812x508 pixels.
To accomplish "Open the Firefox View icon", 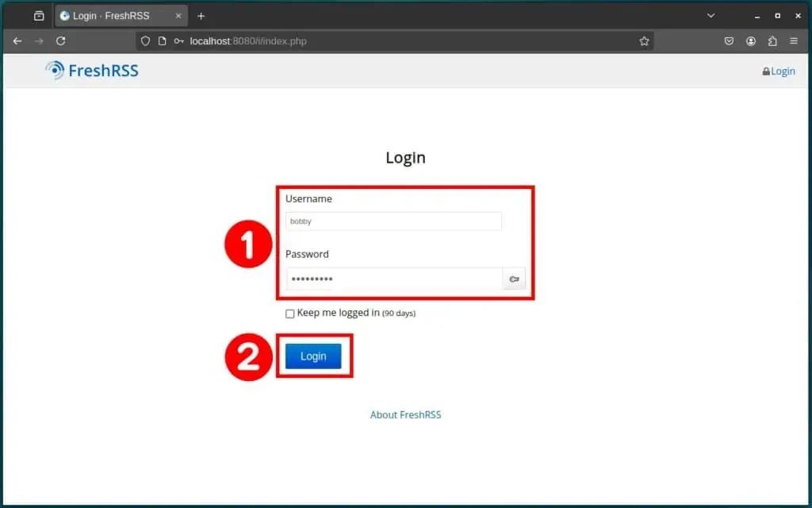I will [x=39, y=16].
